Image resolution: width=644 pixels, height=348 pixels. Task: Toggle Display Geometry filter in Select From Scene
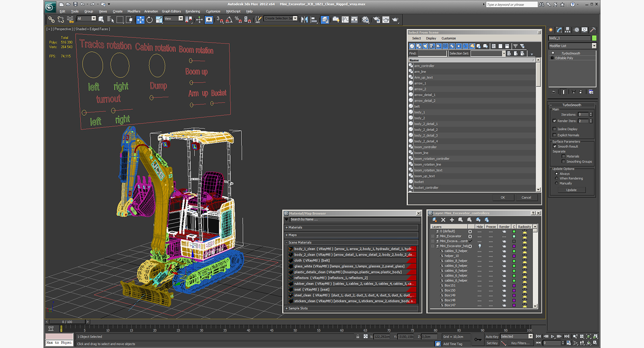click(x=412, y=46)
